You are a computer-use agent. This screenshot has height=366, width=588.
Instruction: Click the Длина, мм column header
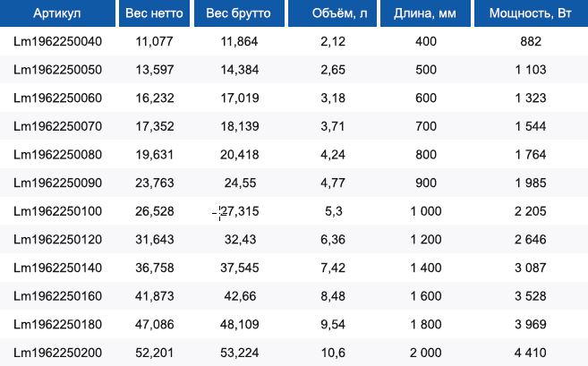click(x=425, y=13)
